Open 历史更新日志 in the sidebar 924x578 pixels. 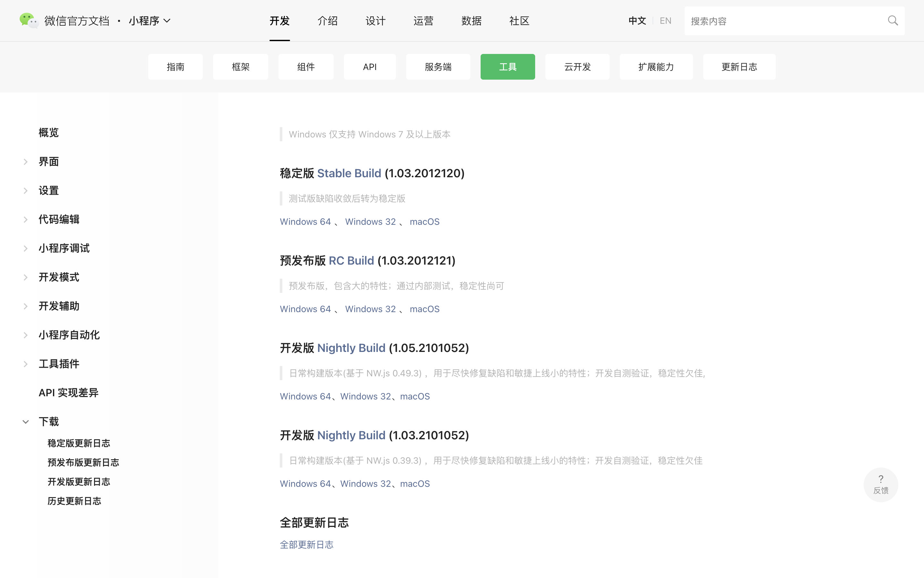(74, 501)
